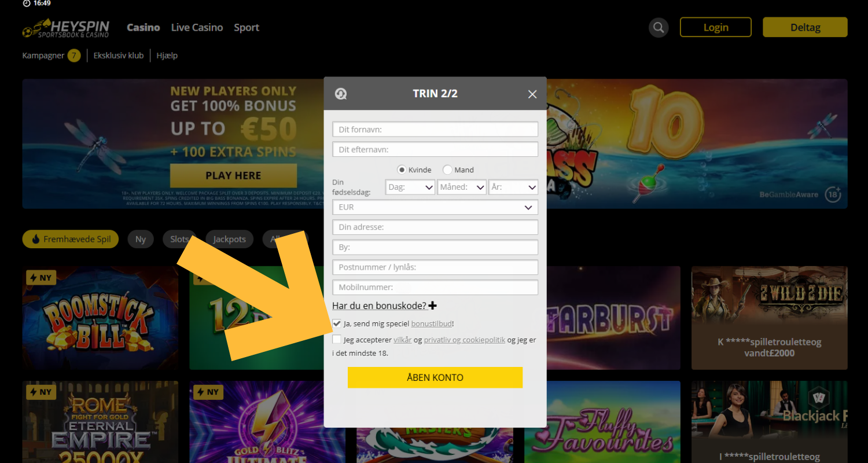
Task: Select the Mand radio button
Action: [x=447, y=170]
